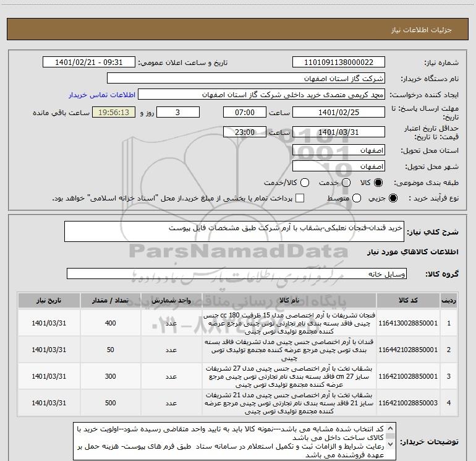Click the buyer notes scroll up arrow

pos(391,428)
